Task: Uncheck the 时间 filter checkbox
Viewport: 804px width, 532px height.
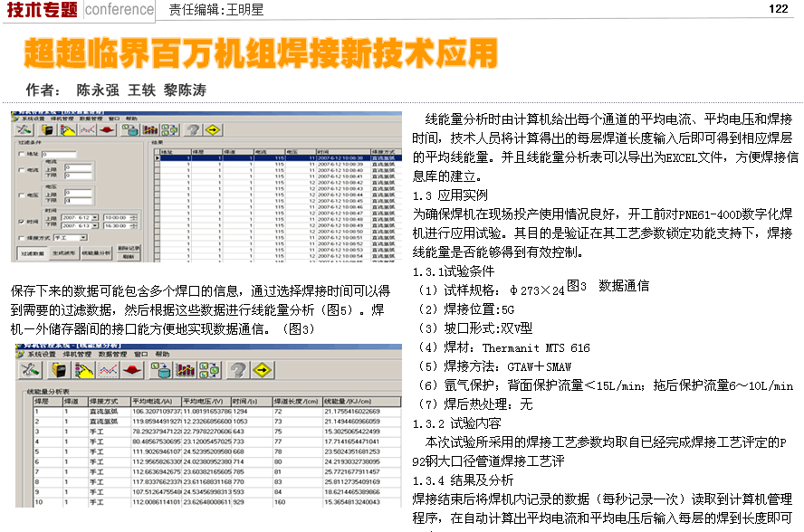Action: 22,222
